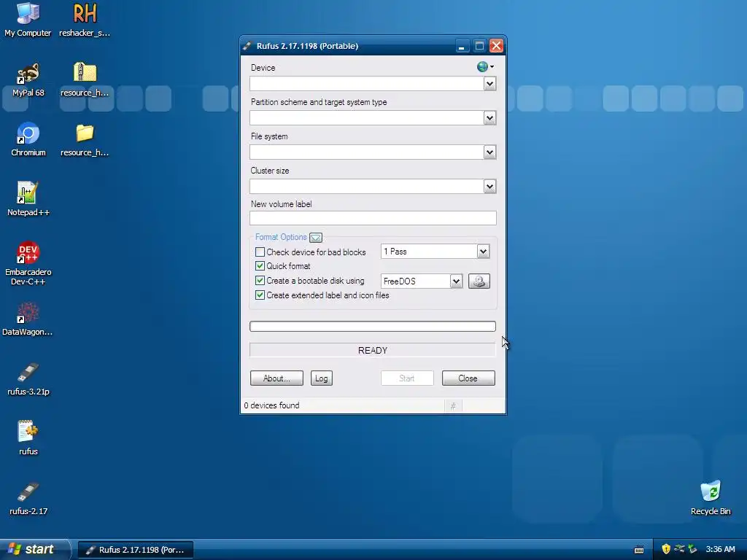Screen dimensions: 747x560
Task: Select the resource_h... folder icon
Action: point(85,139)
